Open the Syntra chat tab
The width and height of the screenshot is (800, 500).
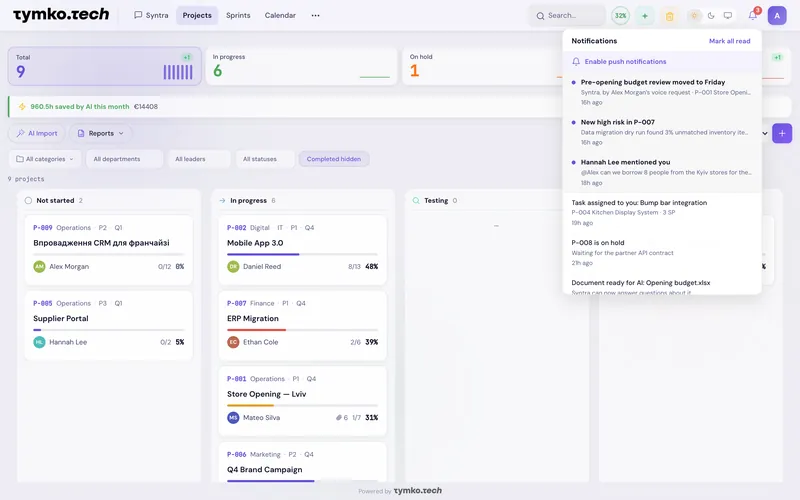(151, 15)
